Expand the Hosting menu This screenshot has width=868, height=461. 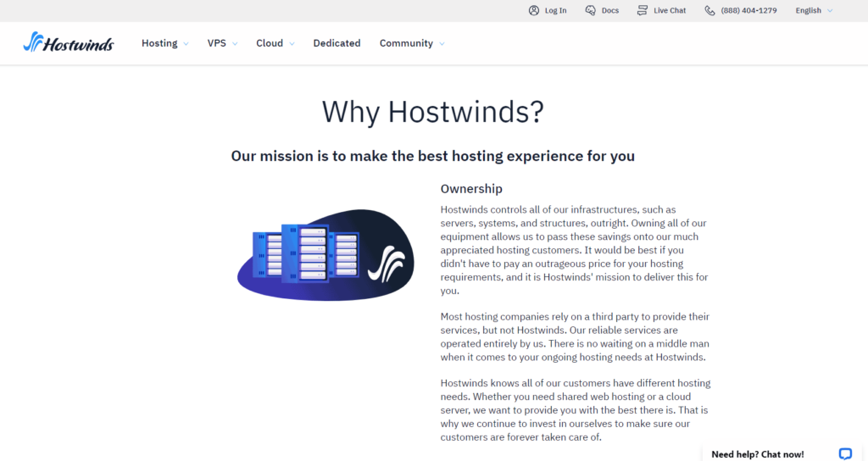pyautogui.click(x=165, y=43)
